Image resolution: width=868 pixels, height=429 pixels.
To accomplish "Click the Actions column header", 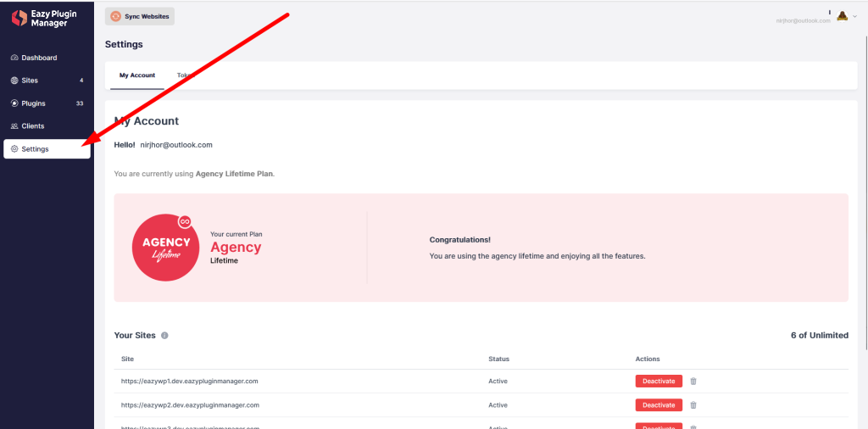I will point(648,359).
